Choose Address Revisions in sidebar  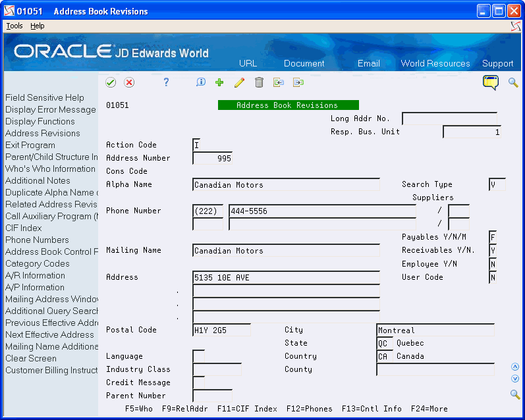point(43,133)
